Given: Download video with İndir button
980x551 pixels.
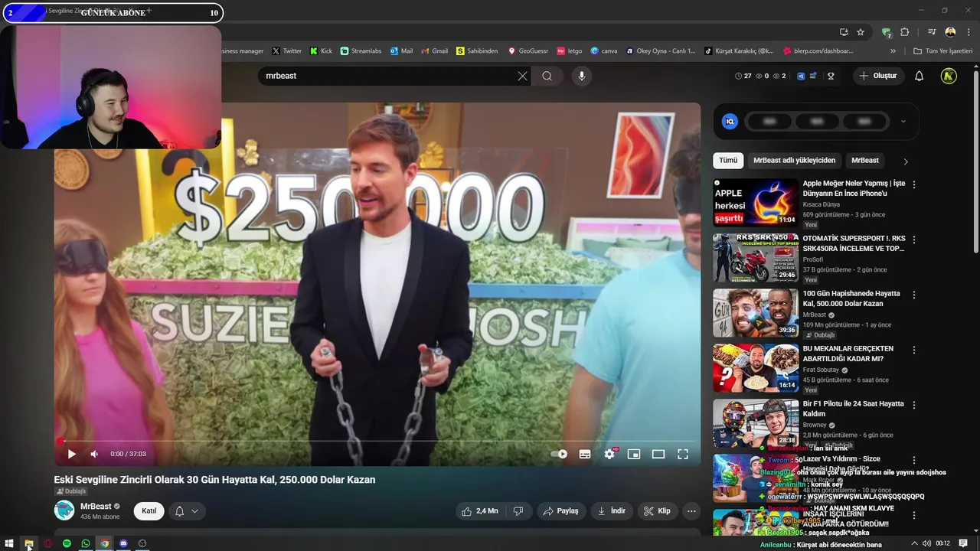Looking at the screenshot, I should (612, 511).
